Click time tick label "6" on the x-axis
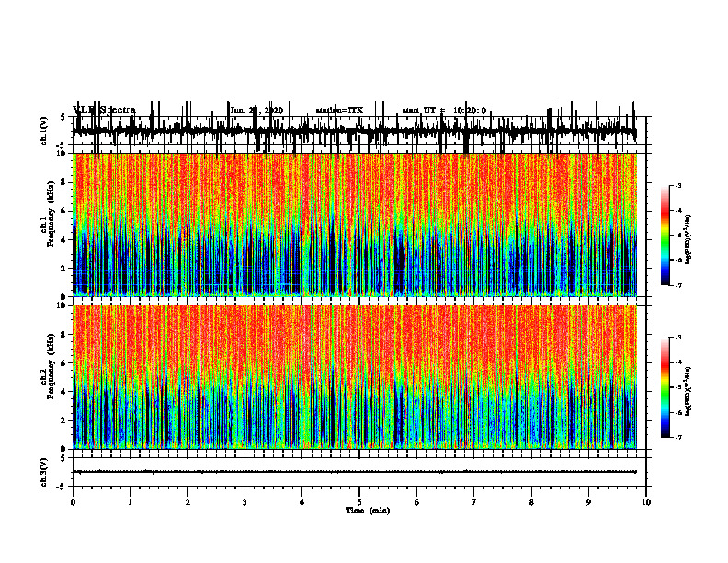Image resolution: width=728 pixels, height=563 pixels. (417, 502)
